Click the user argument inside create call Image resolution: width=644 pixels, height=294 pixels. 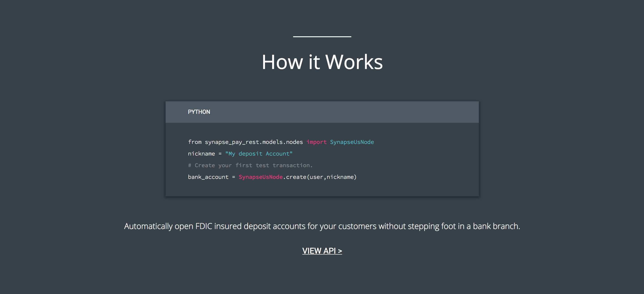(316, 177)
